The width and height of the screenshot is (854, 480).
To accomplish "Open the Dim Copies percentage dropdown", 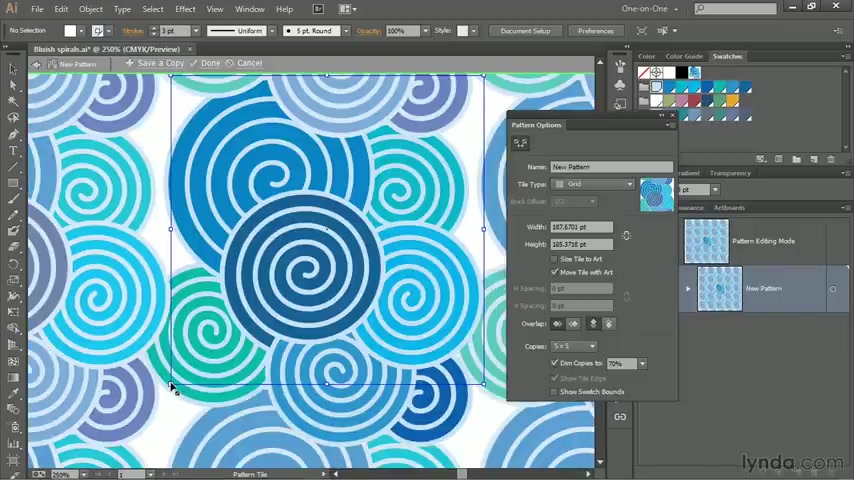I will [x=643, y=363].
